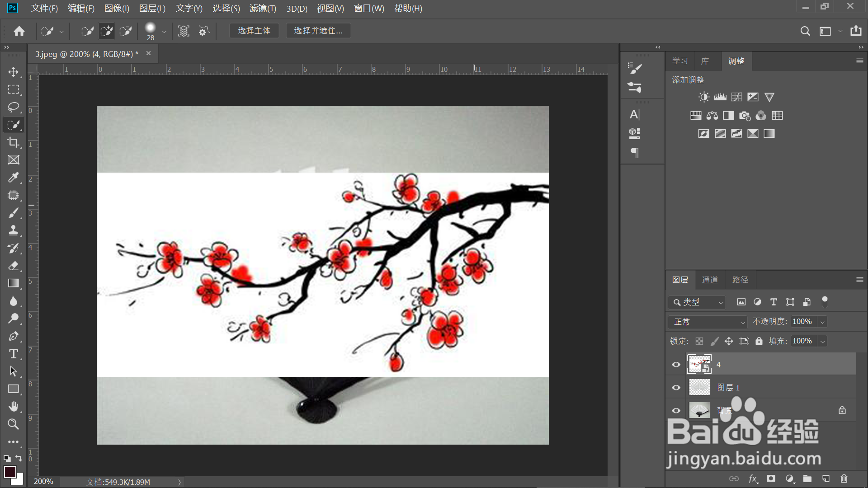
Task: Open the brush size picker dropdown
Action: pyautogui.click(x=164, y=32)
